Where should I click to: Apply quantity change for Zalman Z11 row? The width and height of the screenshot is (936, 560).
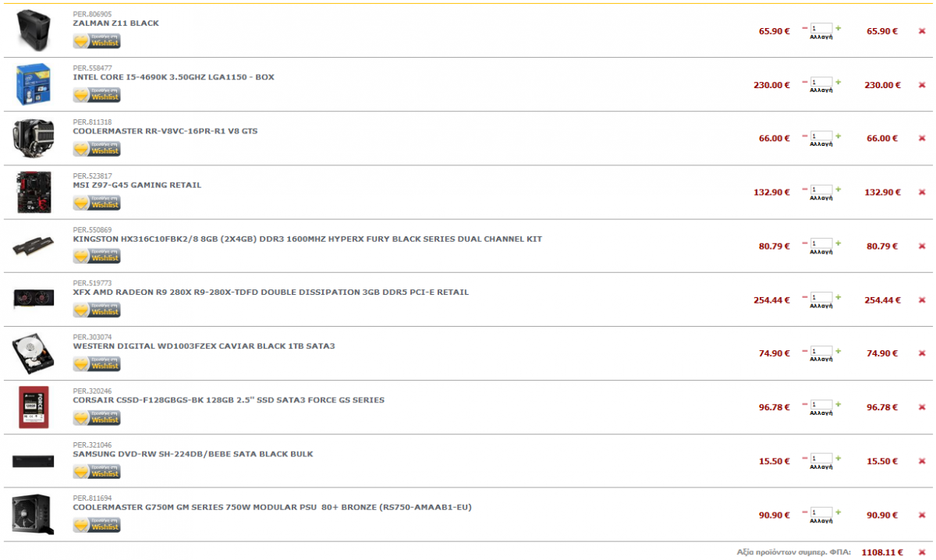pos(821,37)
